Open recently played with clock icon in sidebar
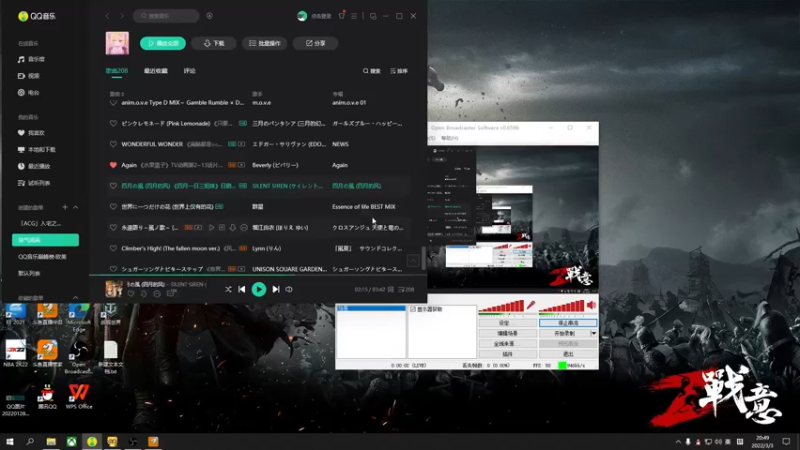 click(34, 166)
